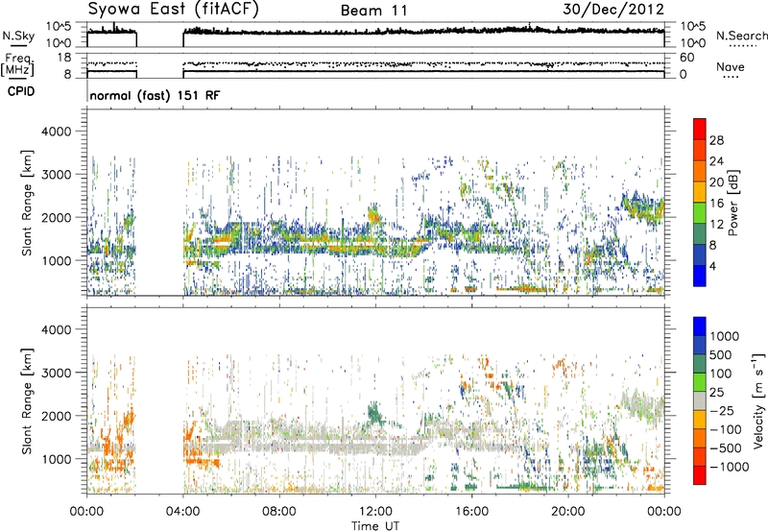Click the '-1000' Velocity colorbar tick

coord(729,467)
